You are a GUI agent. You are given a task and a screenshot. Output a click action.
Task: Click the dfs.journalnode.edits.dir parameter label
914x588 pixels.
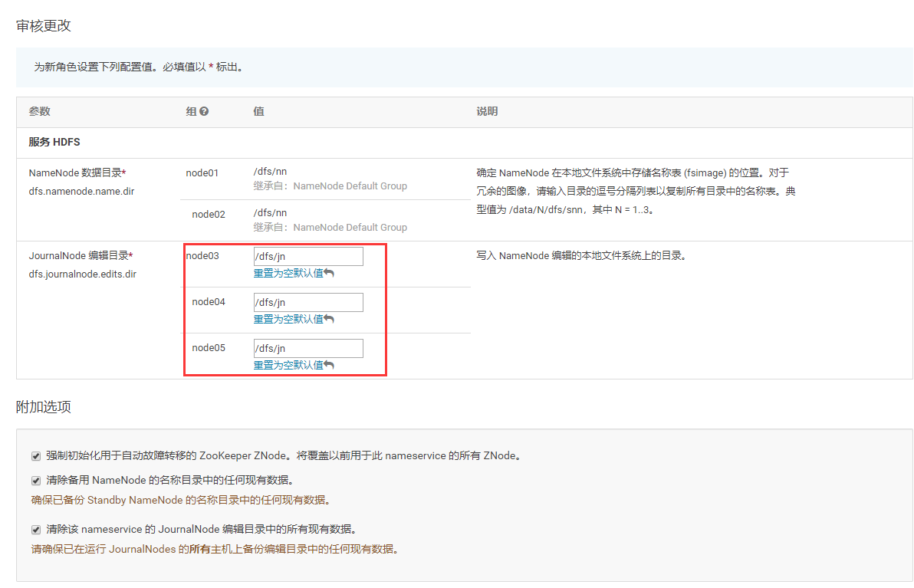[83, 274]
